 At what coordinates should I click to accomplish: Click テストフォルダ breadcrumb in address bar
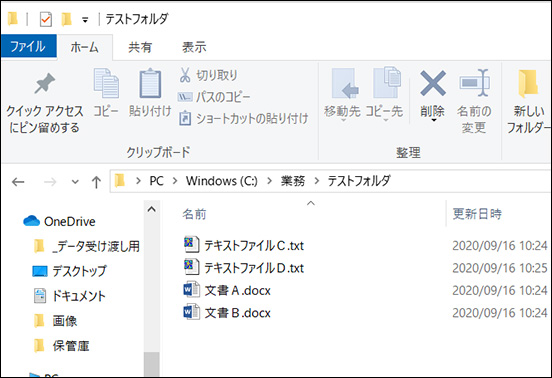(x=359, y=181)
